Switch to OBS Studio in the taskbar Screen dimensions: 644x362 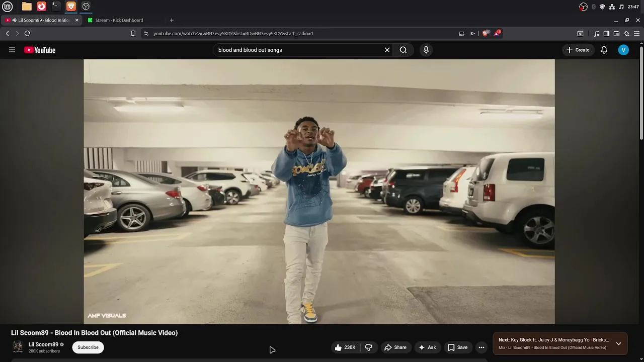[x=86, y=7]
